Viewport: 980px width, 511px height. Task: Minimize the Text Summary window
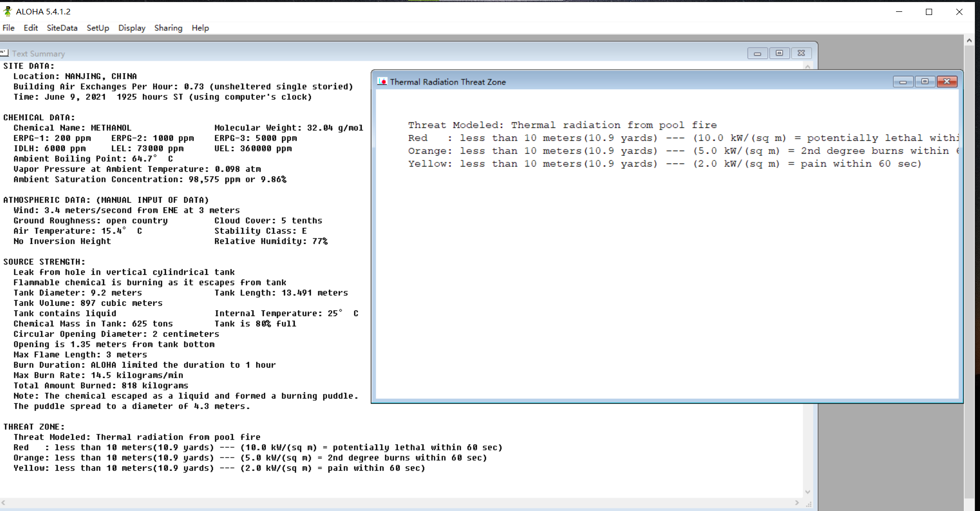point(757,53)
